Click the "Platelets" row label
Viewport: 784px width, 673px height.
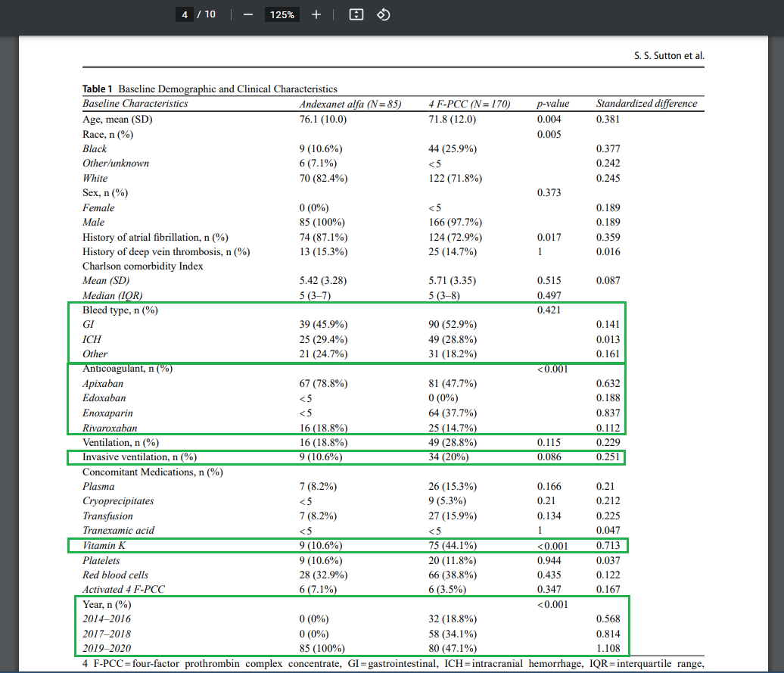click(x=101, y=560)
